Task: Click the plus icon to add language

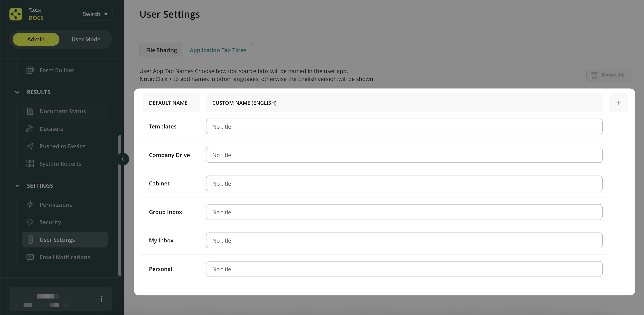Action: (x=618, y=103)
